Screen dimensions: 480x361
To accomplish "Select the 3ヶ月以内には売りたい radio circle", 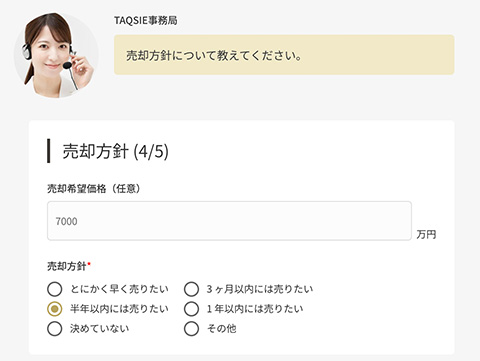I will pos(191,289).
